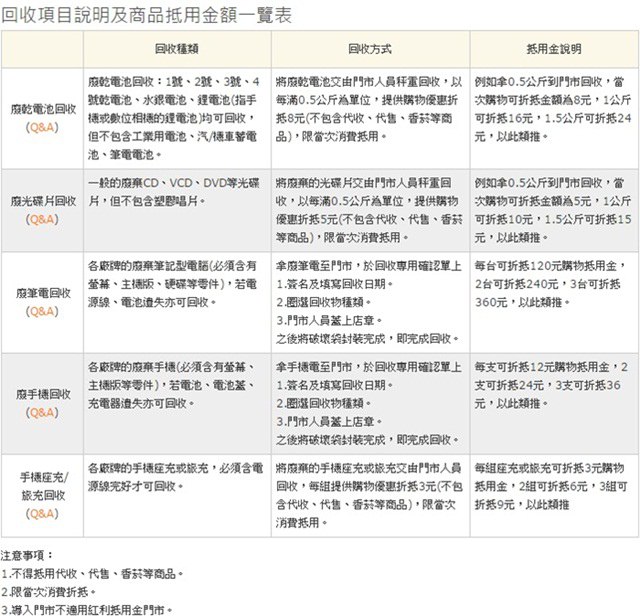Click the cell mentioning 可折抵金額為5元

point(553,210)
